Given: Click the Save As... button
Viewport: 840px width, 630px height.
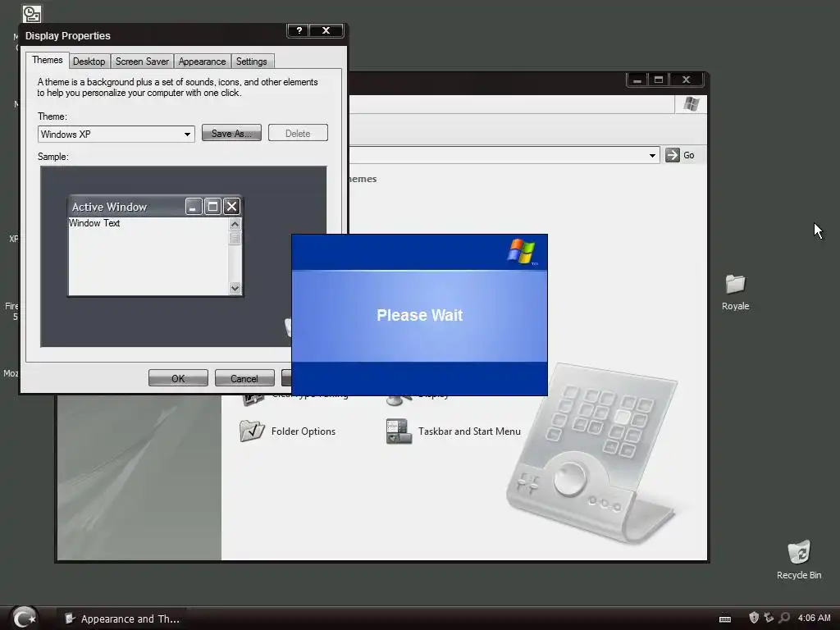Looking at the screenshot, I should pyautogui.click(x=231, y=134).
